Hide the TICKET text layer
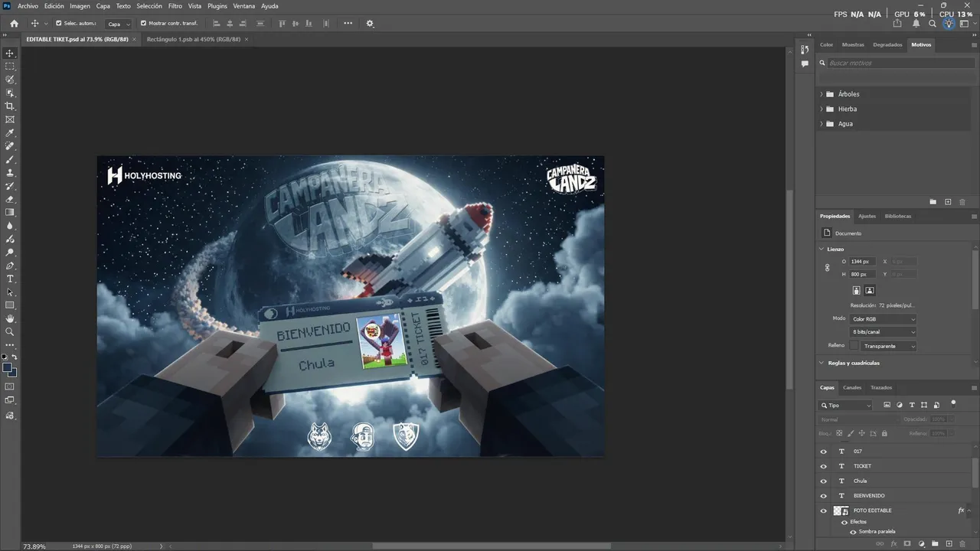Viewport: 980px width, 551px height. click(824, 466)
